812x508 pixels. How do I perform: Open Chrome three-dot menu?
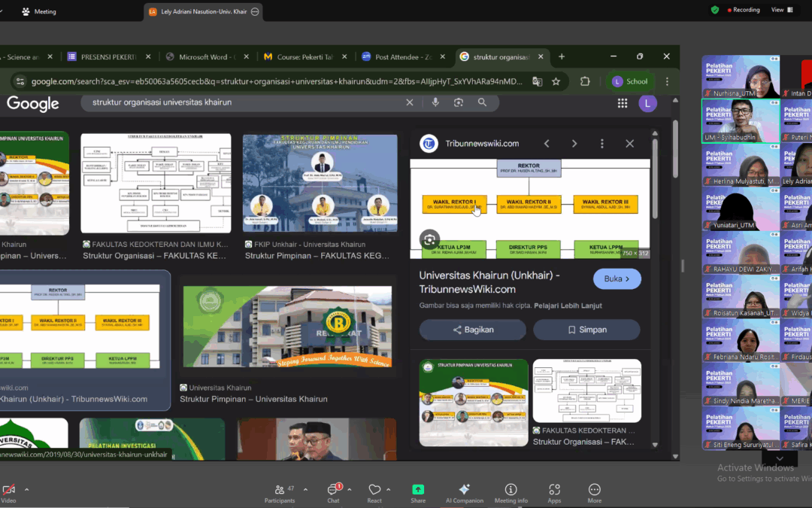coord(667,81)
